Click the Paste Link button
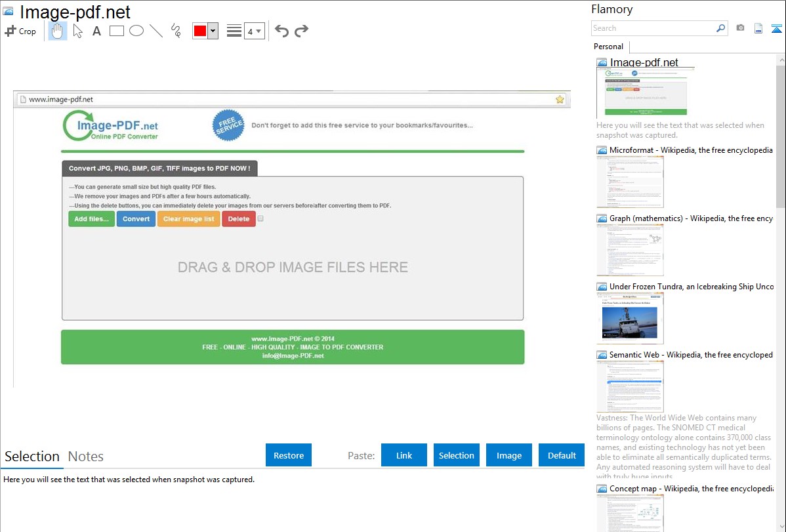The width and height of the screenshot is (786, 532). pyautogui.click(x=404, y=455)
